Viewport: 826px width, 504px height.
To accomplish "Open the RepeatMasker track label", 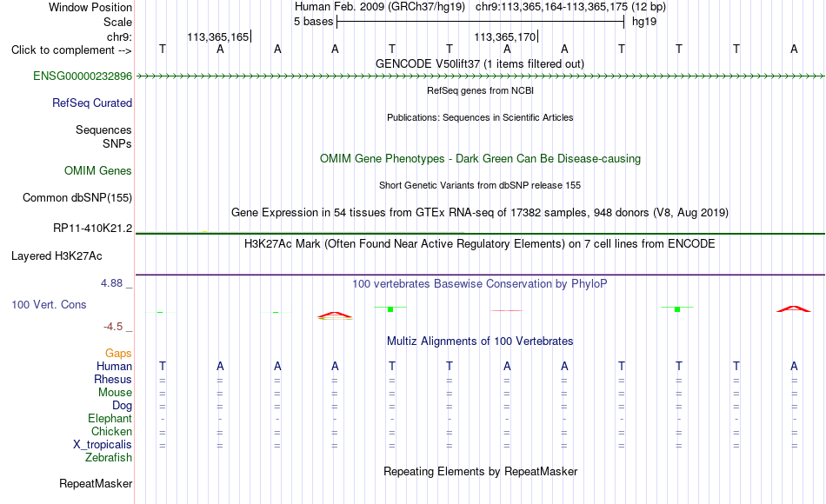I will click(x=96, y=483).
